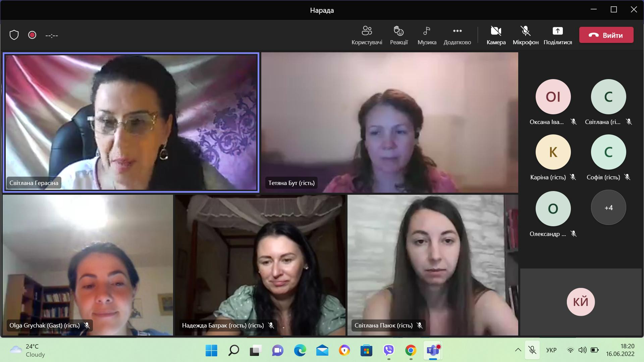Leave the meeting with Вийти button
This screenshot has height=362, width=644.
tap(606, 35)
